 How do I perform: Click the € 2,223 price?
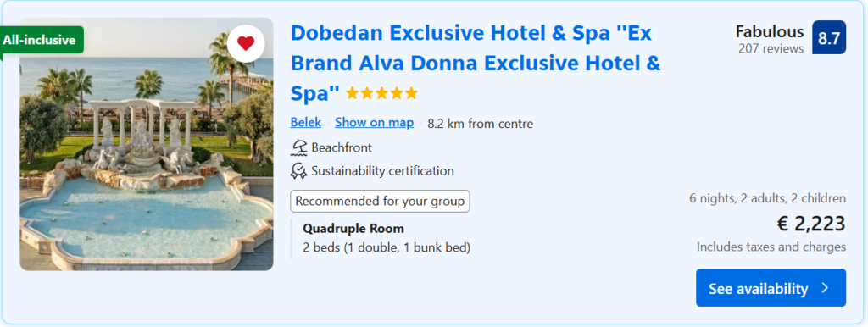[x=811, y=224]
